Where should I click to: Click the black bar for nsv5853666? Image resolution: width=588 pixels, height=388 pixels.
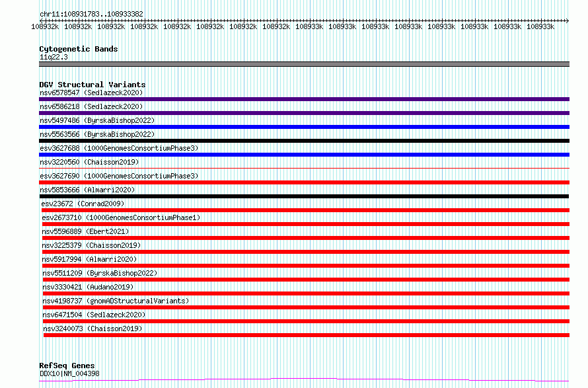coord(304,196)
